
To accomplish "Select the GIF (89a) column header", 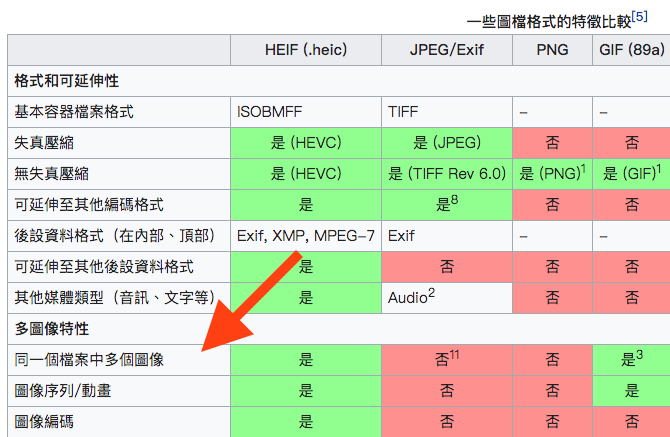I will coord(632,50).
